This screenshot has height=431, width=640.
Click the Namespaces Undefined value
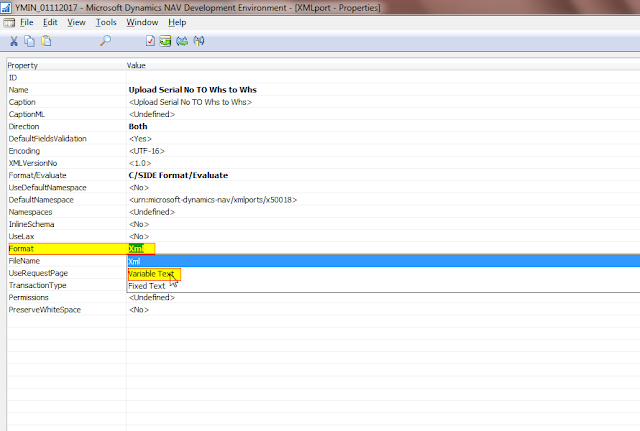coord(152,212)
